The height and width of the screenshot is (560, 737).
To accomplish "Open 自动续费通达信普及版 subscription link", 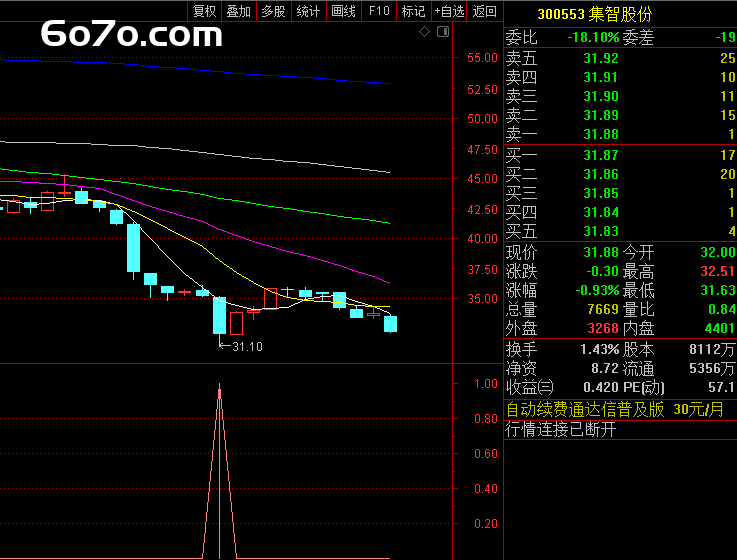I will click(615, 410).
